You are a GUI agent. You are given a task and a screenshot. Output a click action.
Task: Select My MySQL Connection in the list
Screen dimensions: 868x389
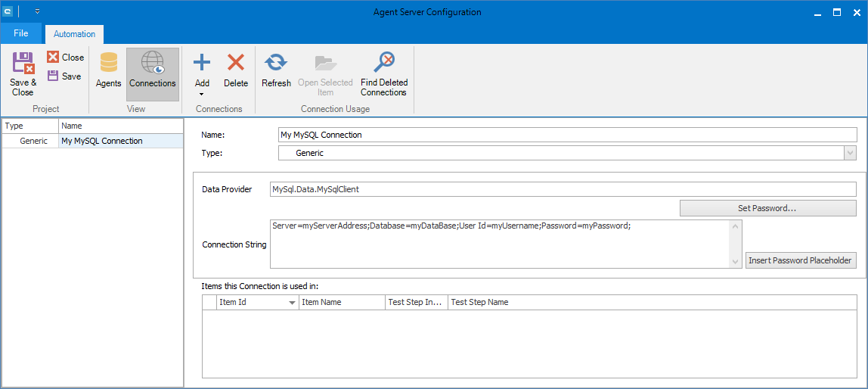[x=101, y=141]
